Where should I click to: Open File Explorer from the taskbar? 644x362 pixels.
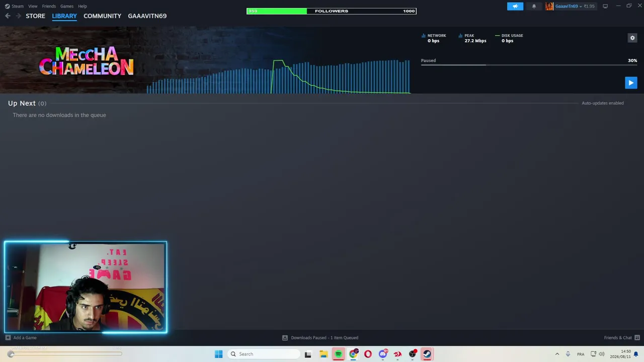pyautogui.click(x=324, y=354)
